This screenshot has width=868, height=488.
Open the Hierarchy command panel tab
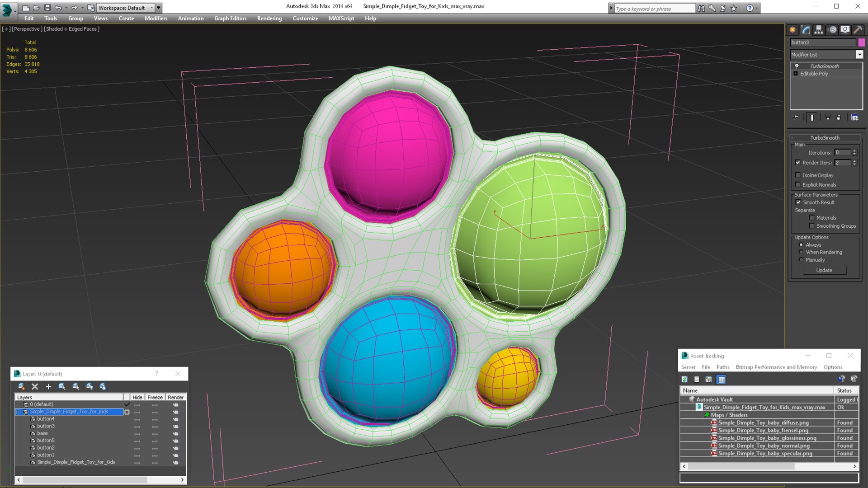(x=819, y=30)
